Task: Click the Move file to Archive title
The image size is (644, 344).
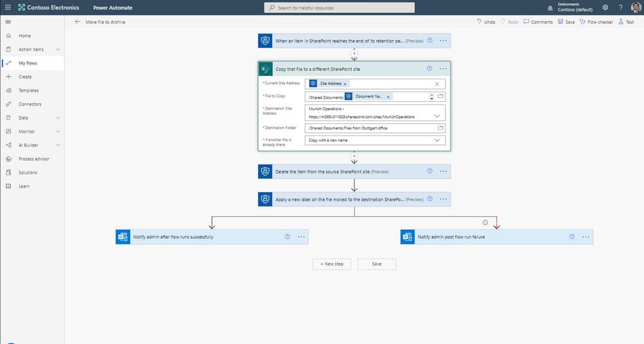Action: [106, 22]
